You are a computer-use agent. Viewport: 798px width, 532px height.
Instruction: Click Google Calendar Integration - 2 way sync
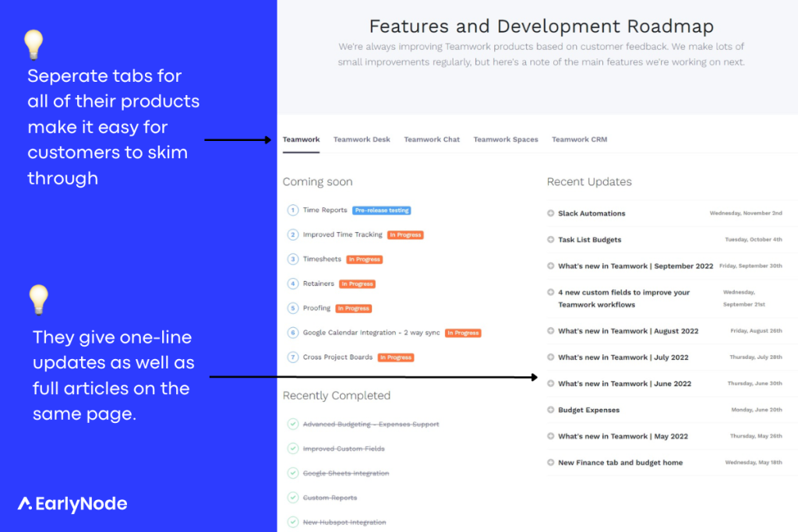tap(371, 333)
